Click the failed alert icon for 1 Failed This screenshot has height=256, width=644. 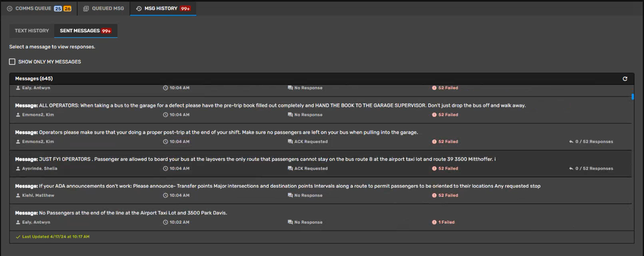click(x=434, y=222)
